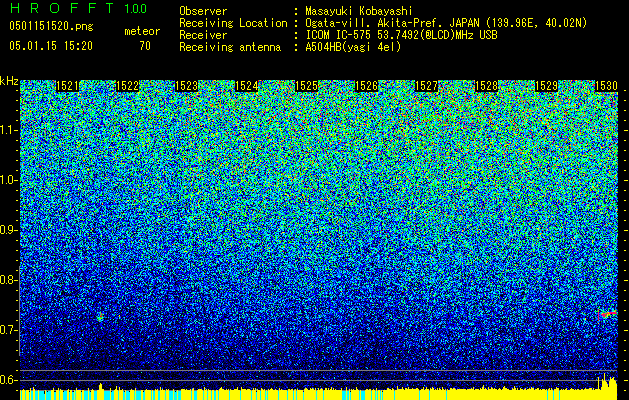Image resolution: width=629 pixels, height=400 pixels.
Task: Click the 1525 time marker
Action: [306, 86]
